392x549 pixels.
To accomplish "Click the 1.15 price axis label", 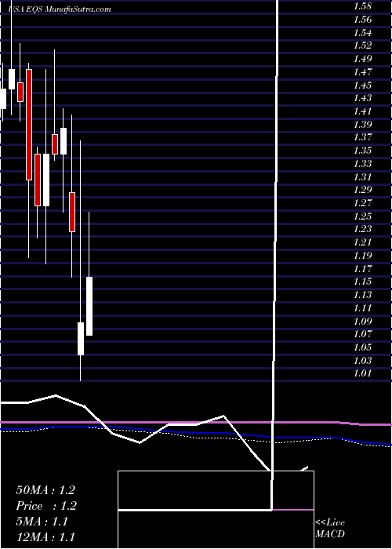I will click(362, 282).
